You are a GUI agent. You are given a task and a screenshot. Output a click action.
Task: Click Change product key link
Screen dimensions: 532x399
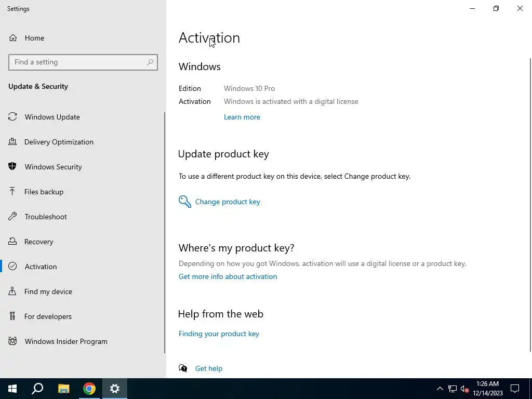(x=228, y=202)
